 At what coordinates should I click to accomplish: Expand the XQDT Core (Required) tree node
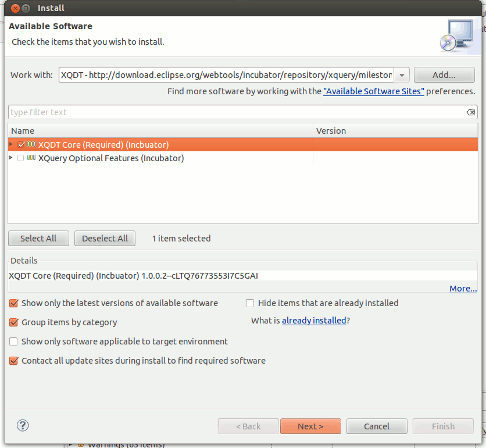(10, 144)
